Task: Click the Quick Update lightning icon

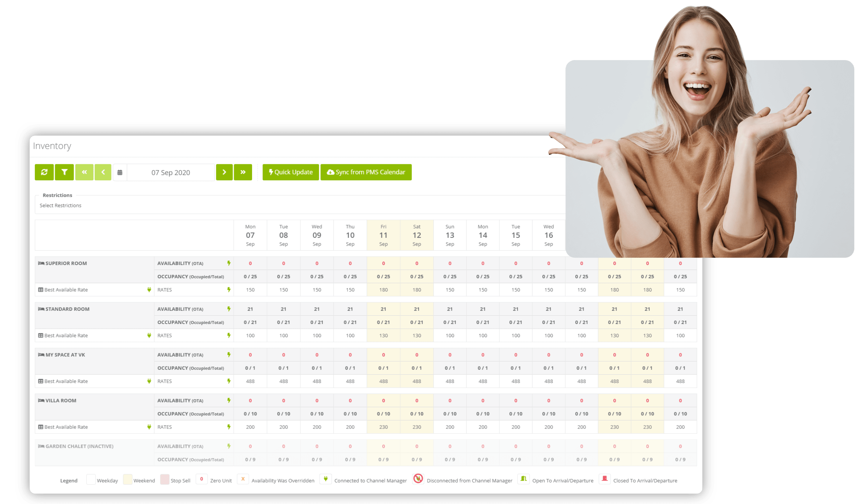Action: pos(272,172)
